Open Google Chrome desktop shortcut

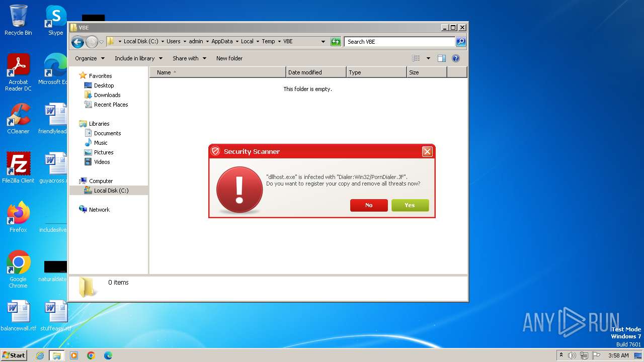click(18, 269)
